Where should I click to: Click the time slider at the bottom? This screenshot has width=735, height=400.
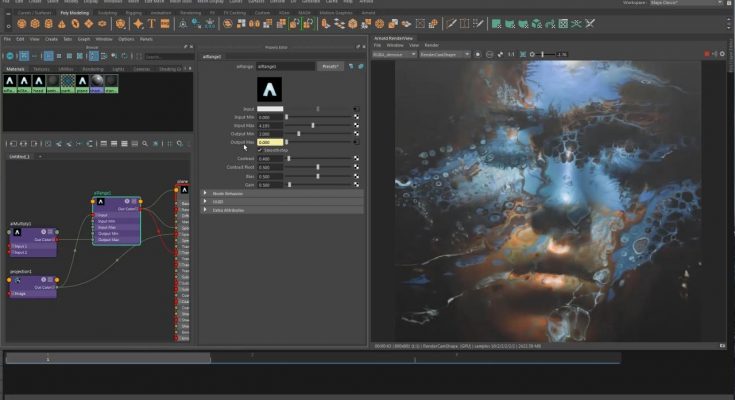[x=313, y=358]
